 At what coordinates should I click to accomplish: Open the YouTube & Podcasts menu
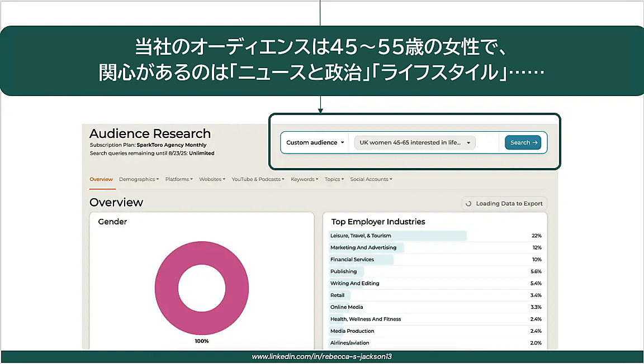[x=258, y=179]
